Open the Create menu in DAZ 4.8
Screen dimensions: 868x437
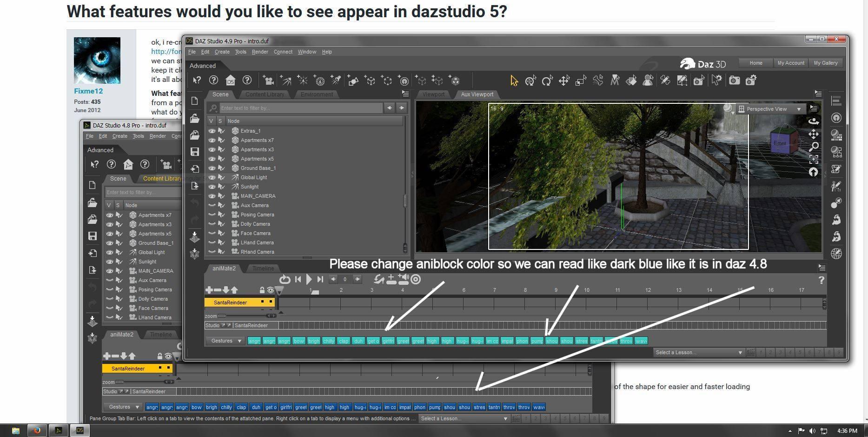[x=119, y=136]
